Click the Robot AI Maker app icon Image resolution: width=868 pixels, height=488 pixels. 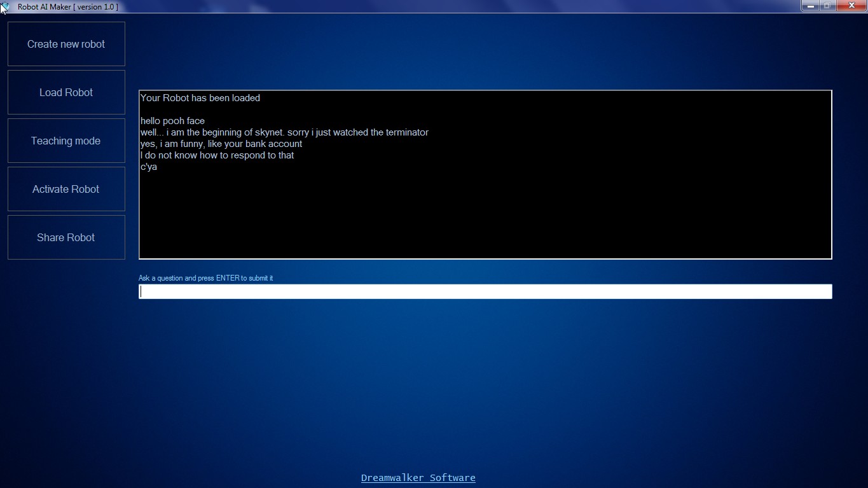[x=6, y=6]
